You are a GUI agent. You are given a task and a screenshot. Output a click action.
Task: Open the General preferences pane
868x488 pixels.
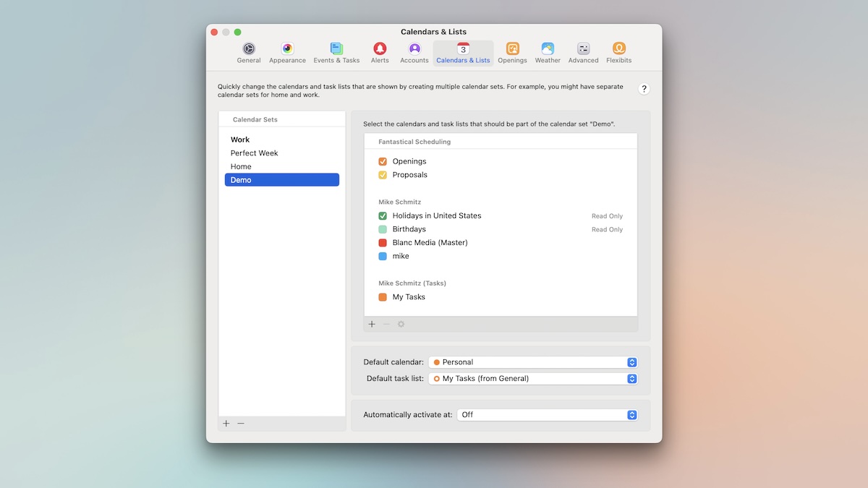tap(249, 53)
